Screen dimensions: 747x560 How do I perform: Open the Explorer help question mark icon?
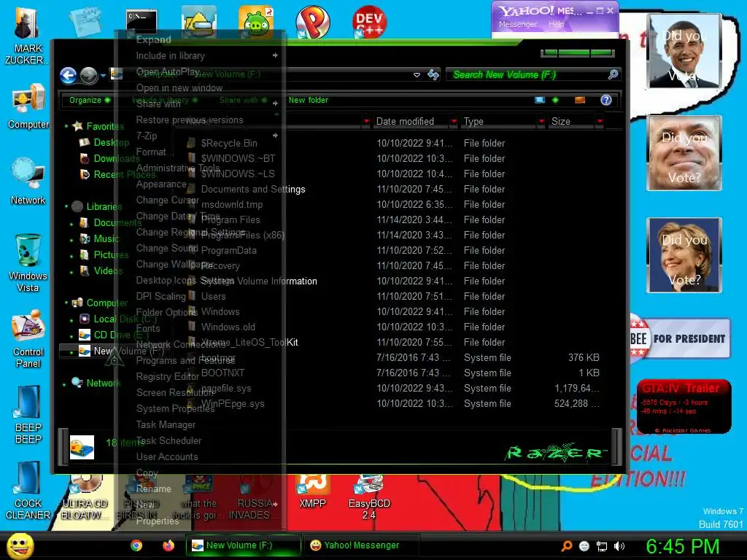click(606, 100)
